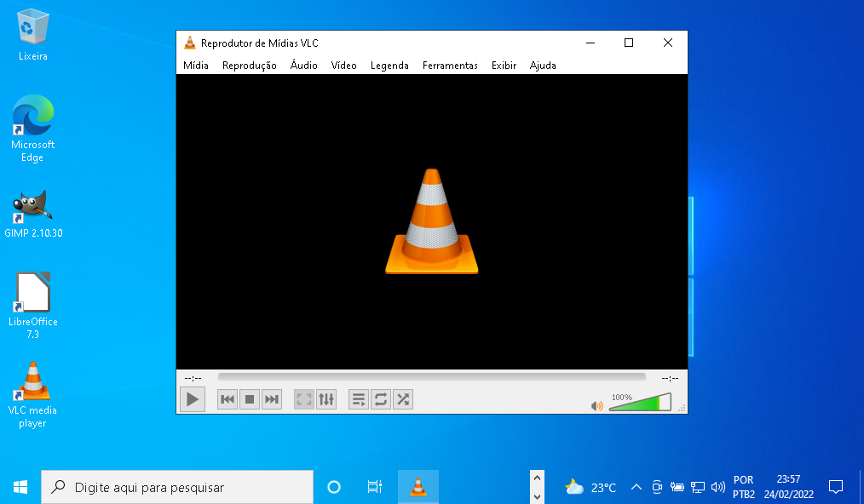
Task: Select Lixeira recycle bin desktop icon
Action: [33, 35]
